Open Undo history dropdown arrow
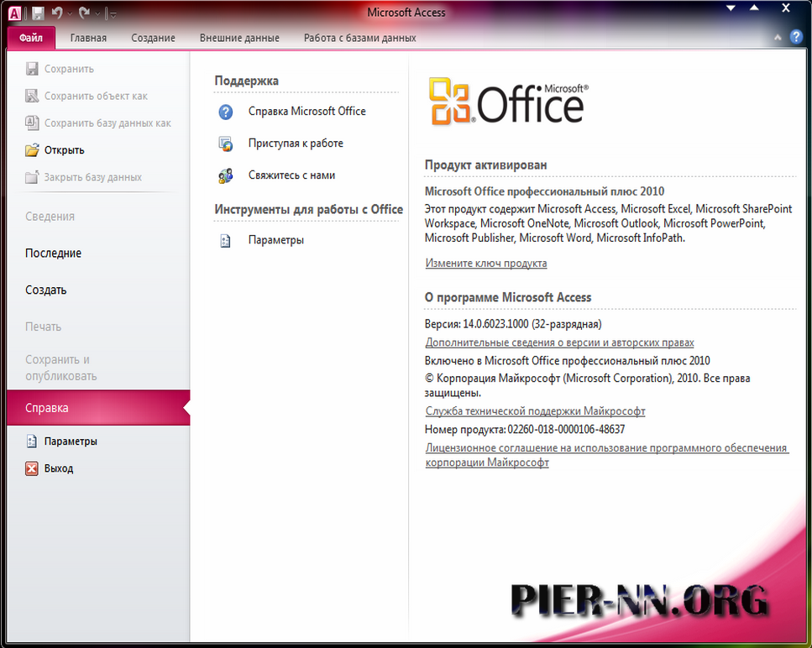Viewport: 812px width, 648px height. 70,14
